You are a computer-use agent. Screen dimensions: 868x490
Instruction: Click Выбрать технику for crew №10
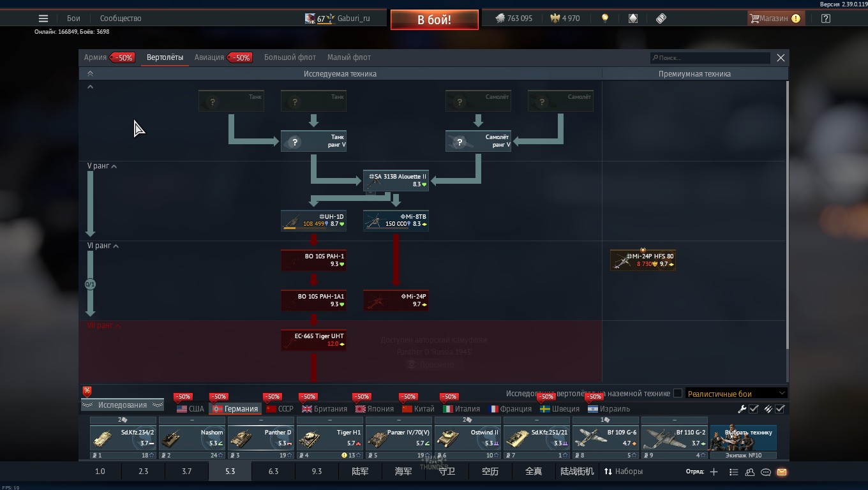click(x=744, y=438)
